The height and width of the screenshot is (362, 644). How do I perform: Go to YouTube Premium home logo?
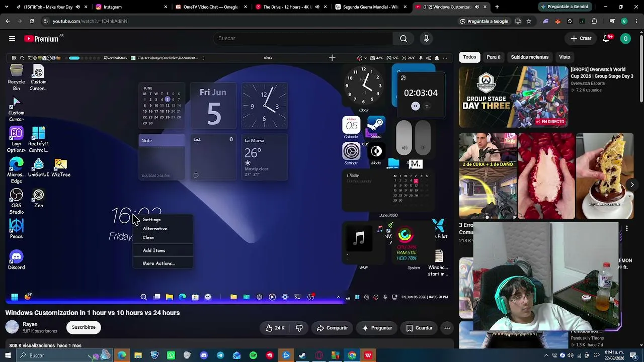41,39
